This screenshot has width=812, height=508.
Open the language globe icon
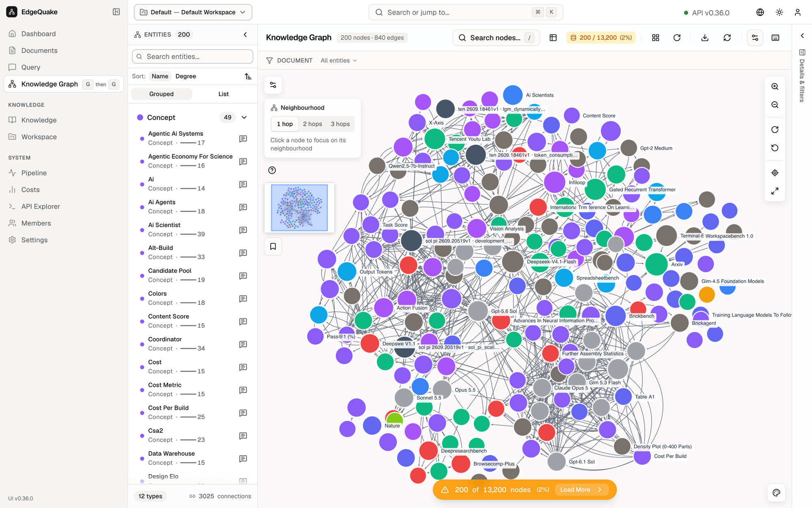(760, 12)
